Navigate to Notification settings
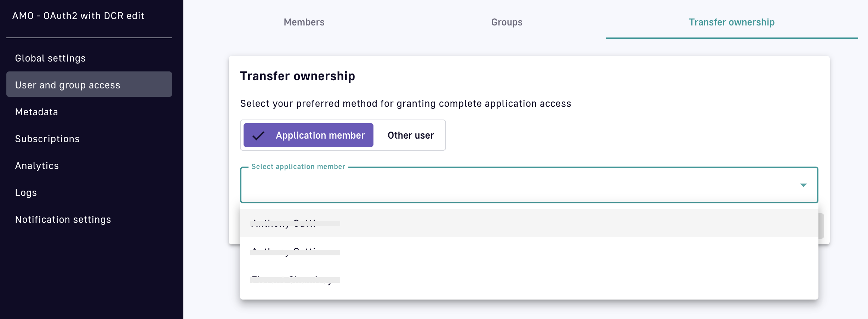Image resolution: width=868 pixels, height=319 pixels. tap(63, 220)
